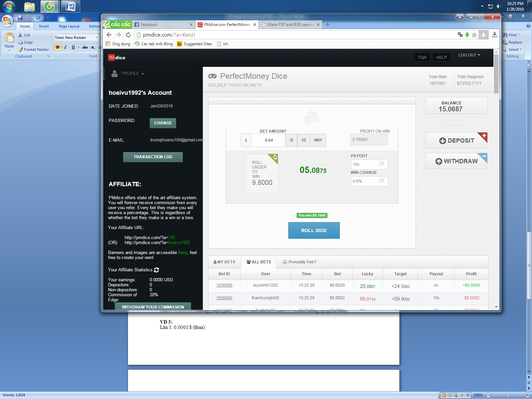Click the network icon in system tray
This screenshot has height=399, width=532.
pos(490,6)
